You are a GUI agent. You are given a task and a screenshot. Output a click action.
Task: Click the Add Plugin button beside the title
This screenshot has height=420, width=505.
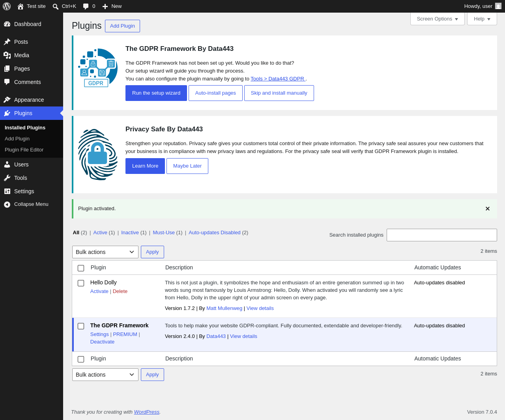(x=122, y=26)
